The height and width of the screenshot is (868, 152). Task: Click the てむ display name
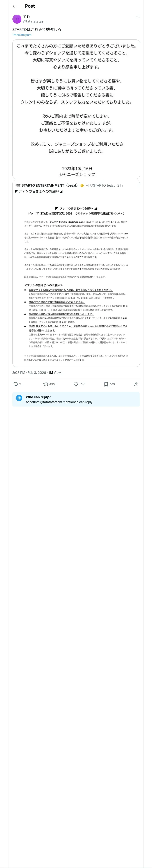tap(27, 16)
